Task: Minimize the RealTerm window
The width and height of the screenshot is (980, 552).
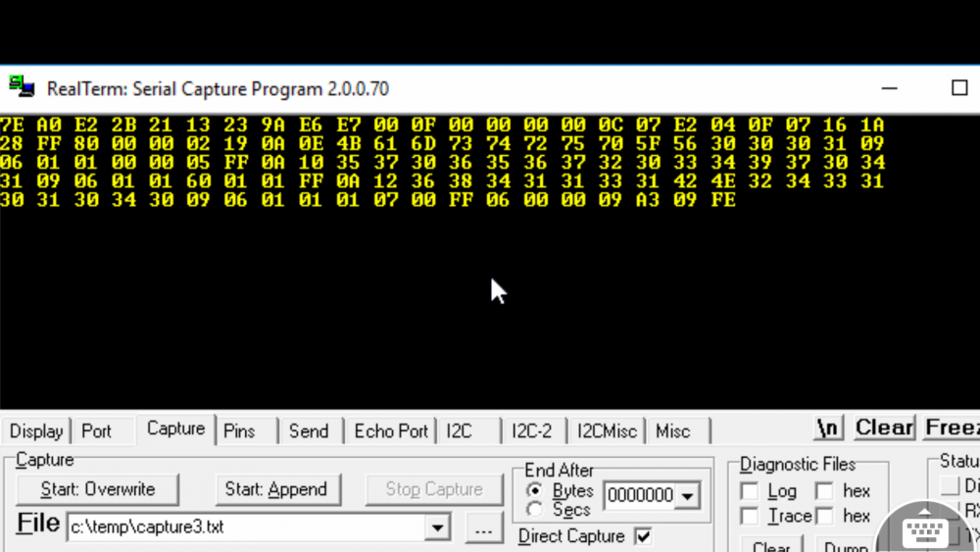Action: pyautogui.click(x=890, y=88)
